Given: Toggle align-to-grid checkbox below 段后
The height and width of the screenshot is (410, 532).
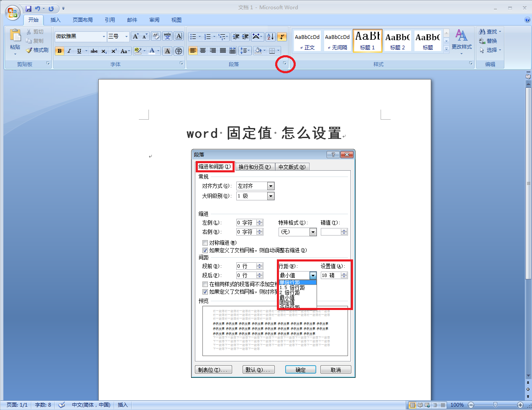Looking at the screenshot, I should [x=205, y=292].
